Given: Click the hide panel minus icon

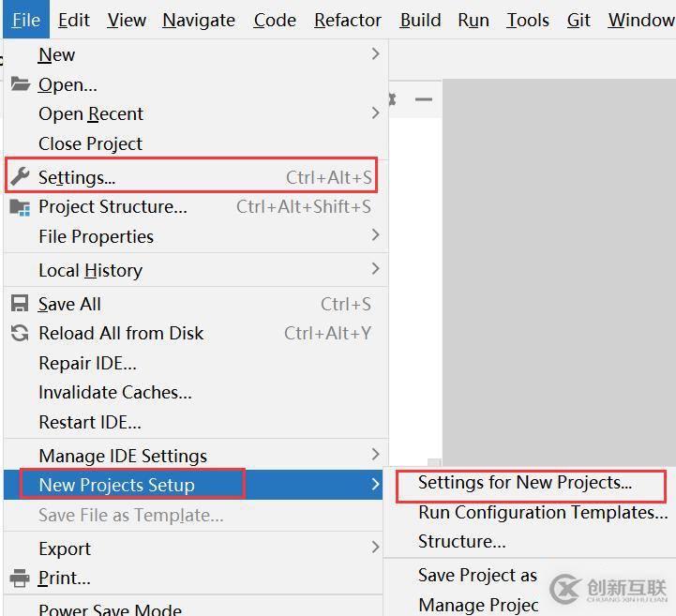Looking at the screenshot, I should point(424,99).
